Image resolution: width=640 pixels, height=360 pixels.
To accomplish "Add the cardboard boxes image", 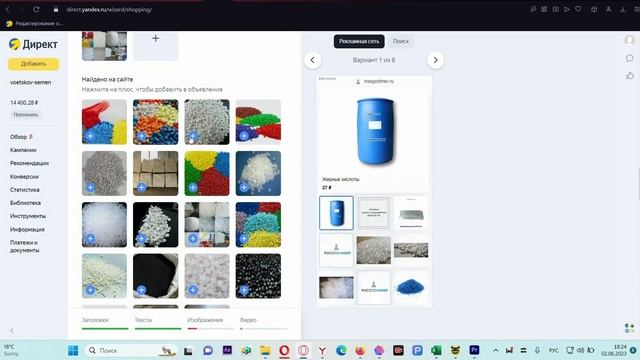I will 141,187.
